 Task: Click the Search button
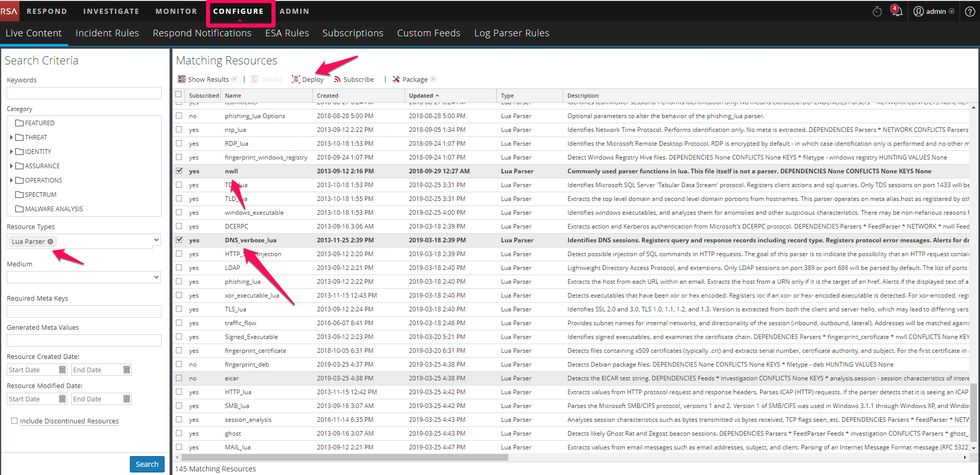click(147, 464)
